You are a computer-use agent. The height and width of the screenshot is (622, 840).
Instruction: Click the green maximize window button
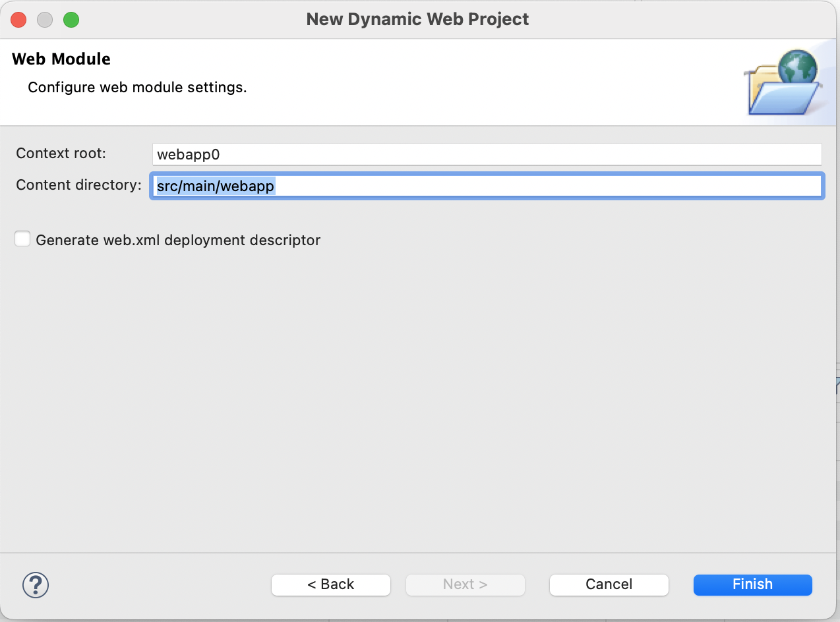coord(71,20)
